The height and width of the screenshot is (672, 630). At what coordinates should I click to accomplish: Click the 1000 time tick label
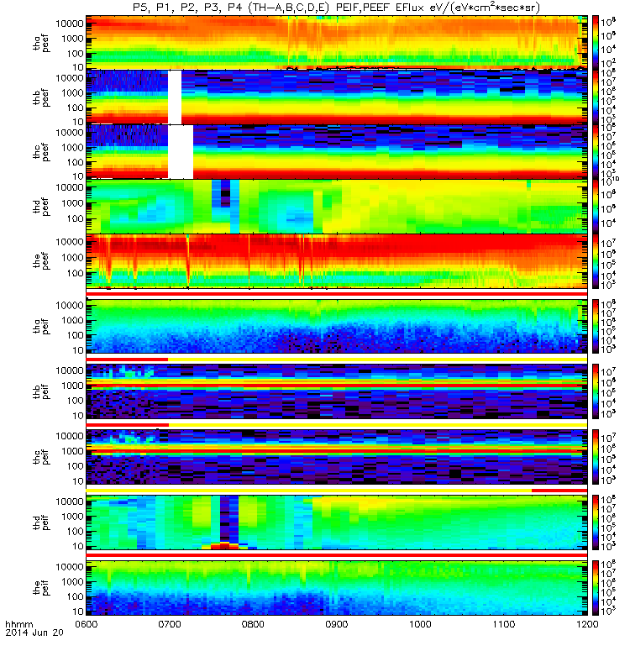coord(421,624)
